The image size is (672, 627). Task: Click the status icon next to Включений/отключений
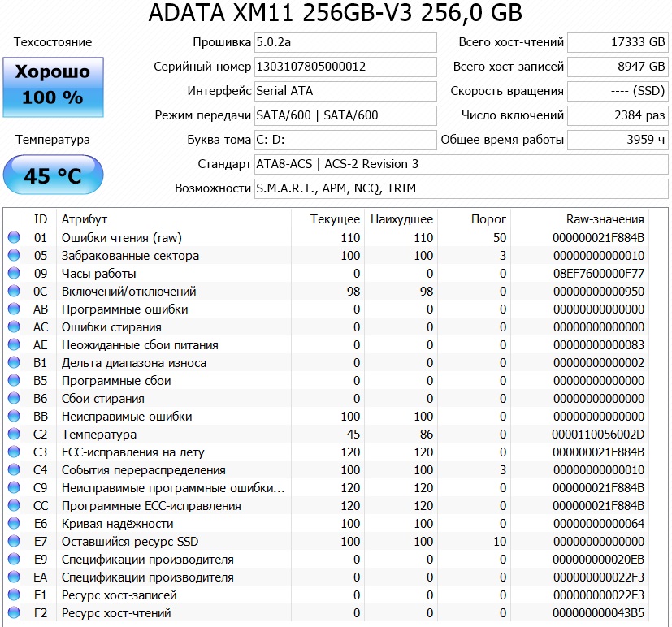14,292
